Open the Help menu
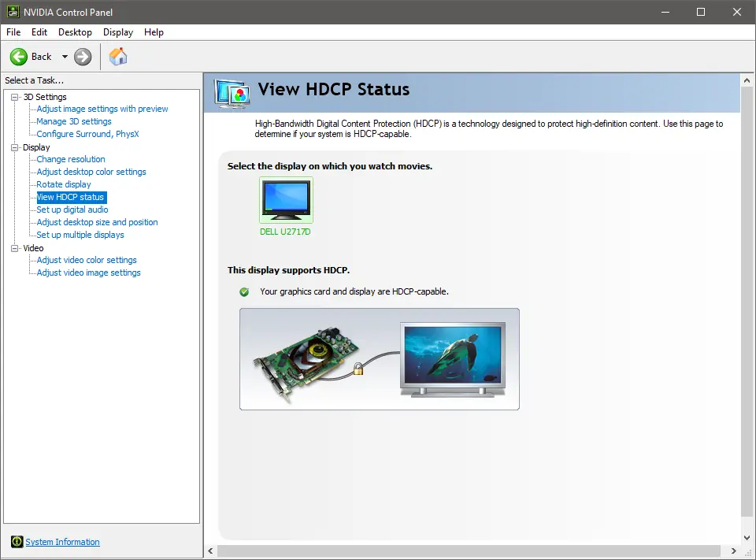The image size is (756, 560). pos(154,32)
